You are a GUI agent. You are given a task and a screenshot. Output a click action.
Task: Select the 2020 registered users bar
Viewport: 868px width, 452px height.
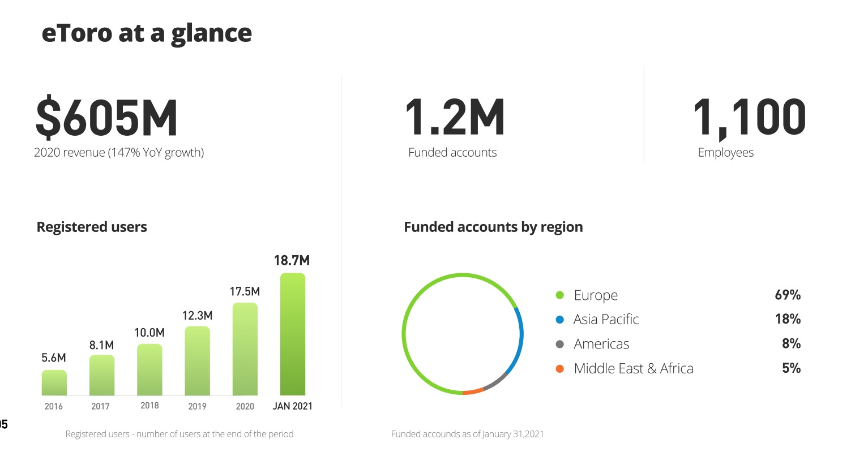245,349
